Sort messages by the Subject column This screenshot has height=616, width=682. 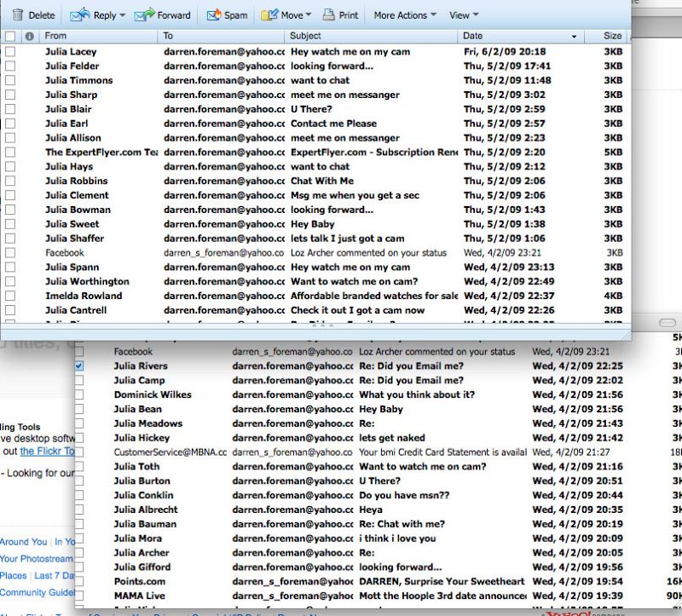coord(306,36)
